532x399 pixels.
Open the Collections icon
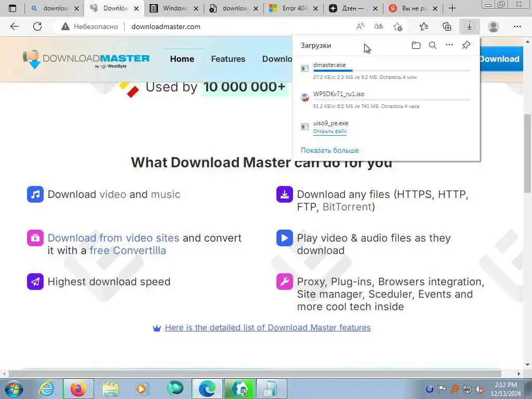pyautogui.click(x=447, y=26)
